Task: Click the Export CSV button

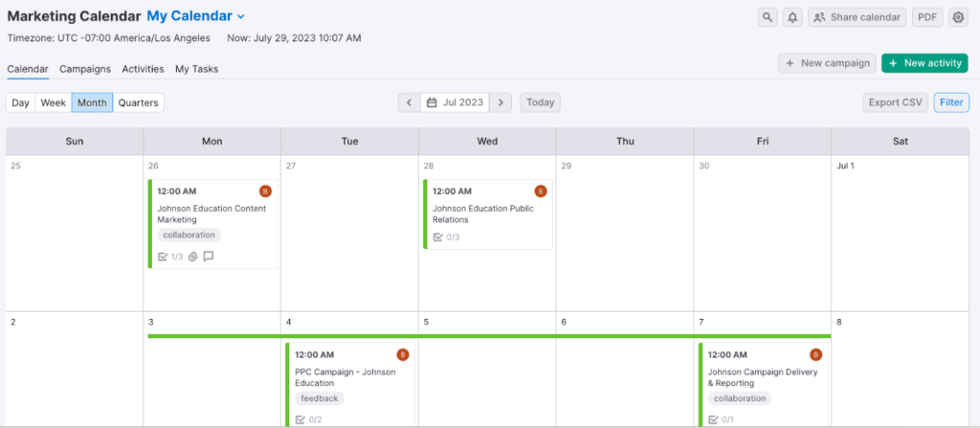Action: click(895, 102)
